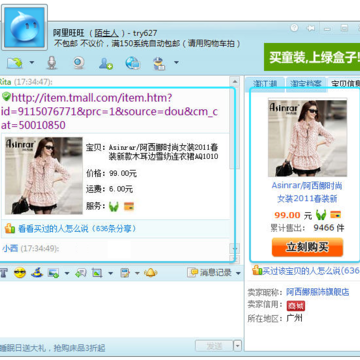Open 买过该宝贝的人怎么说 link in right panel
360x360 pixels.
pyautogui.click(x=311, y=270)
